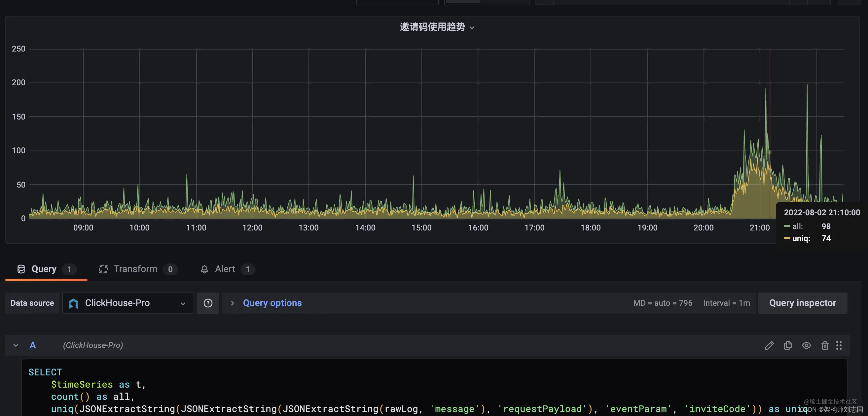
Task: Click the Query options link text
Action: click(x=272, y=303)
